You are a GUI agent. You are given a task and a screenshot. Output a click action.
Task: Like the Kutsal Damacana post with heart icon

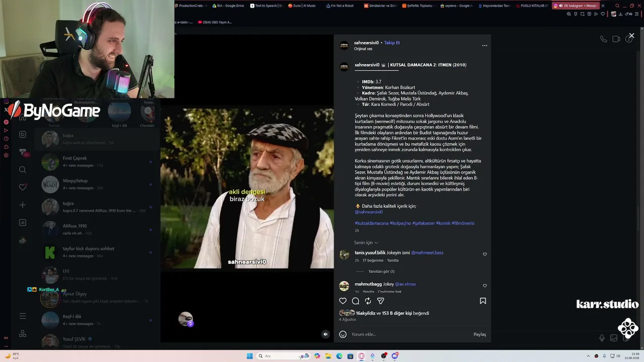(343, 301)
